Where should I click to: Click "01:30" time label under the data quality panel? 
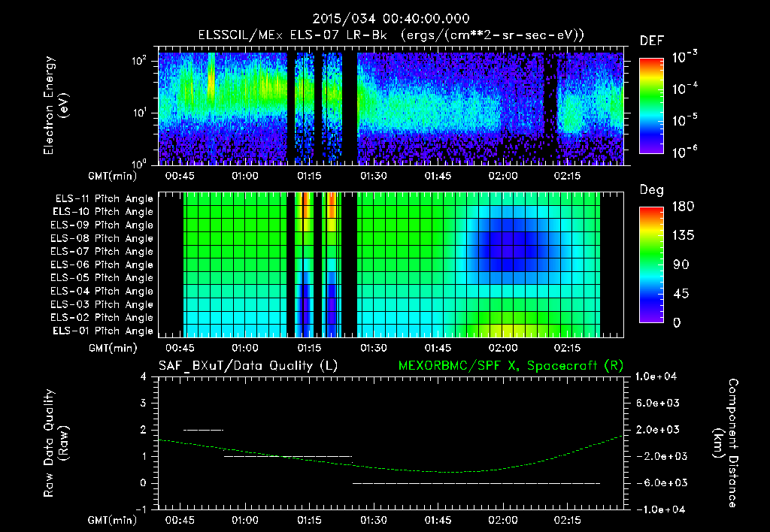[x=373, y=520]
